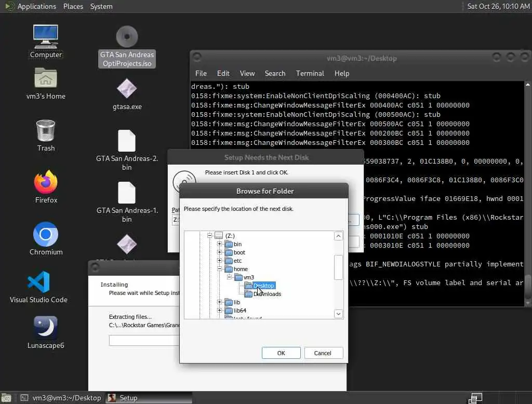Click the folder tree scroll up arrow
The height and width of the screenshot is (404, 532).
tap(338, 236)
